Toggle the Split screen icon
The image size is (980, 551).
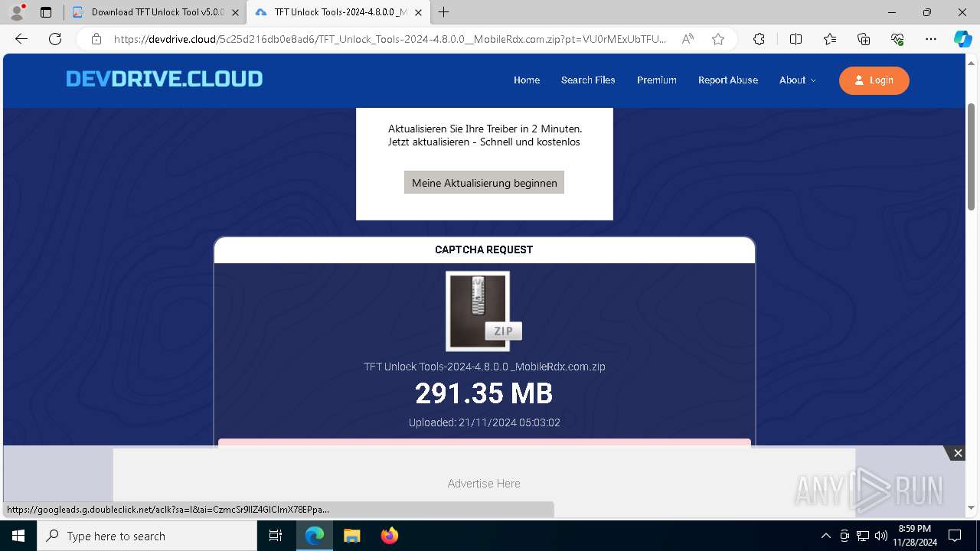(795, 39)
